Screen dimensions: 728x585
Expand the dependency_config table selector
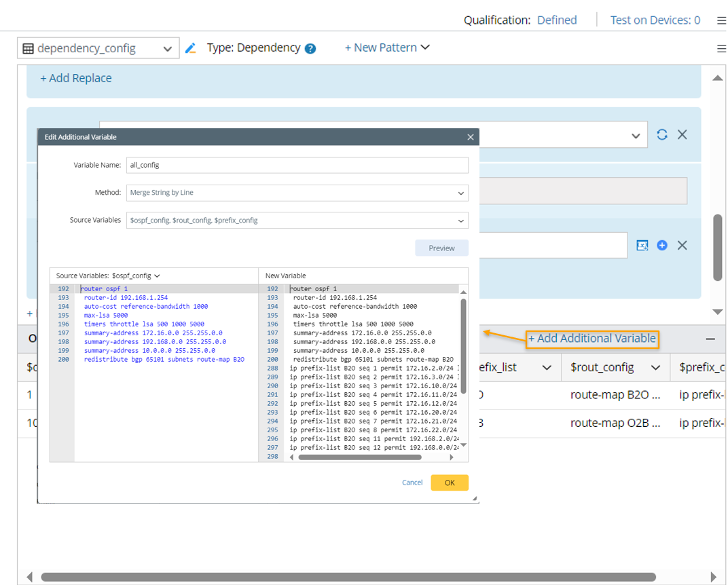pos(167,48)
